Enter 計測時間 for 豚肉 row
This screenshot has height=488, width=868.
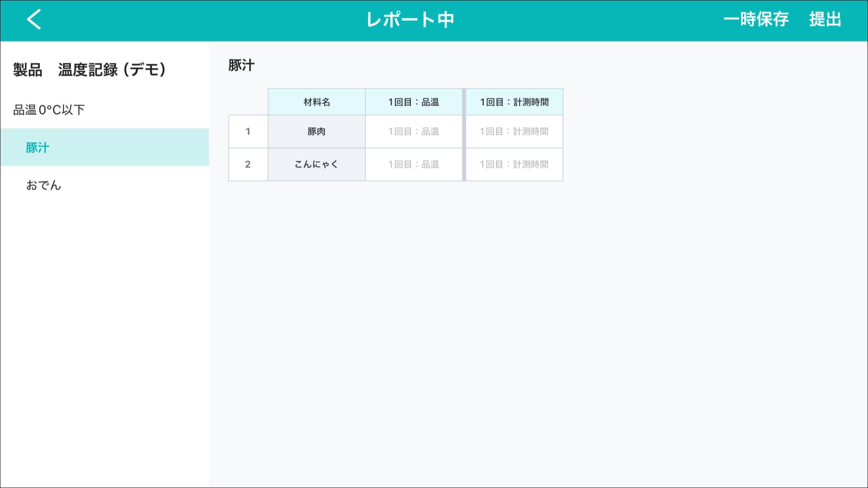pyautogui.click(x=514, y=132)
